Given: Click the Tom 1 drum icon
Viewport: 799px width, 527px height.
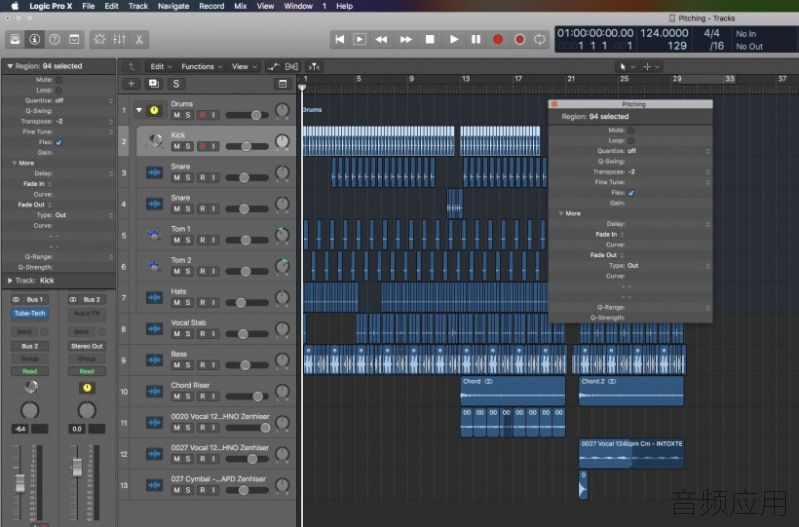Looking at the screenshot, I should (154, 235).
